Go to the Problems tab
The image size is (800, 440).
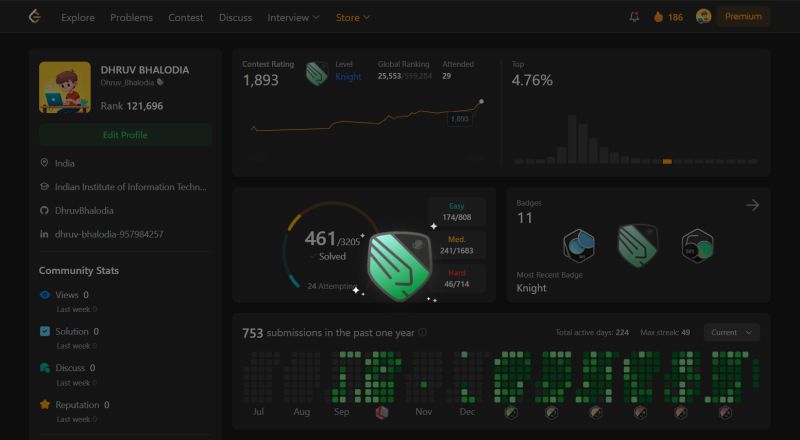[131, 17]
